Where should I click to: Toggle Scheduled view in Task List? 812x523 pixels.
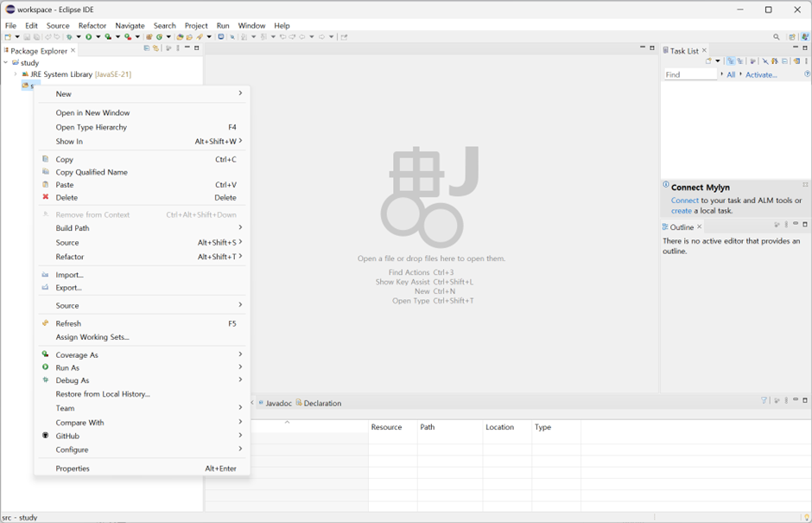tap(740, 61)
